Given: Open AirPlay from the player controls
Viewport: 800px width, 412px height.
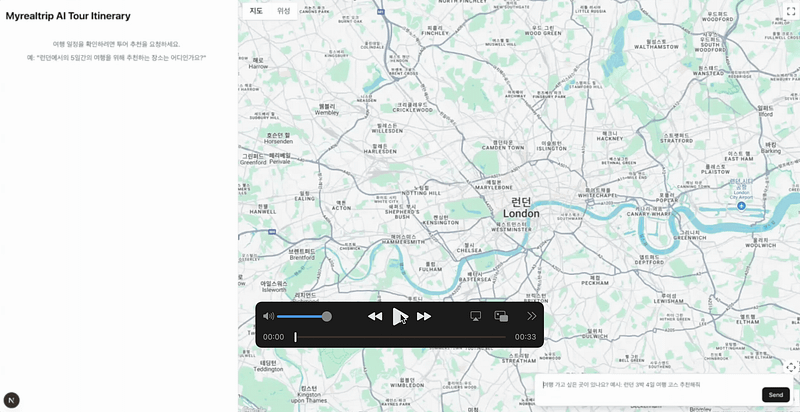Looking at the screenshot, I should point(476,316).
